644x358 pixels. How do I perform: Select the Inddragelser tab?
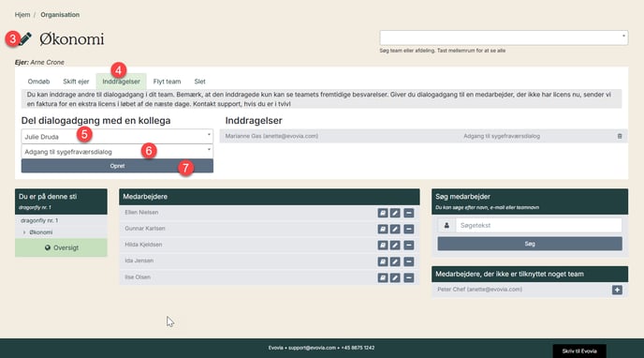tap(121, 82)
